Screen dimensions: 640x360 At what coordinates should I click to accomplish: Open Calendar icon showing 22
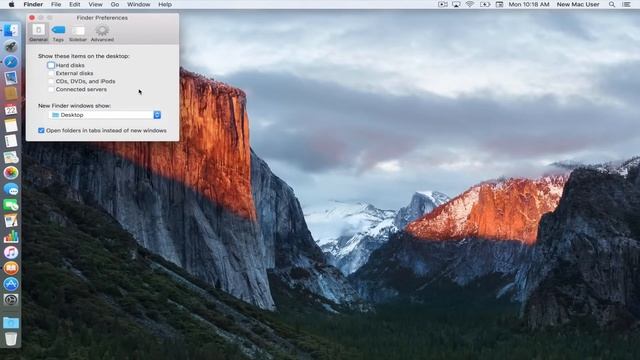11,109
